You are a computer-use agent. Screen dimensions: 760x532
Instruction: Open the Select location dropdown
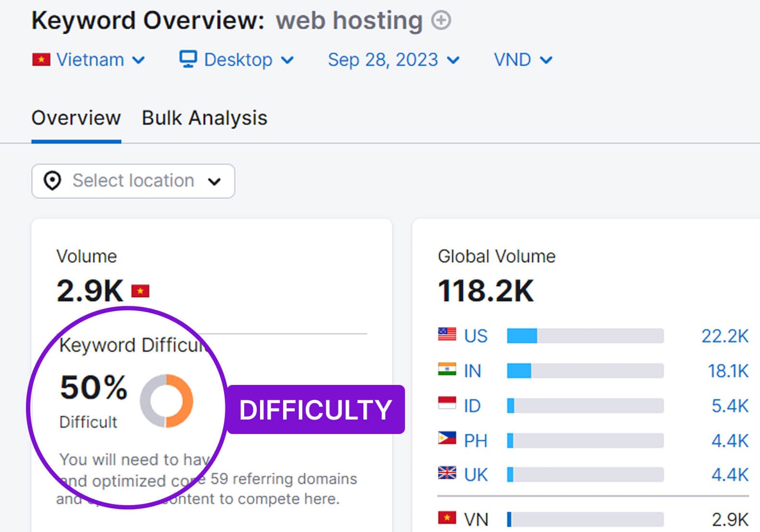133,181
